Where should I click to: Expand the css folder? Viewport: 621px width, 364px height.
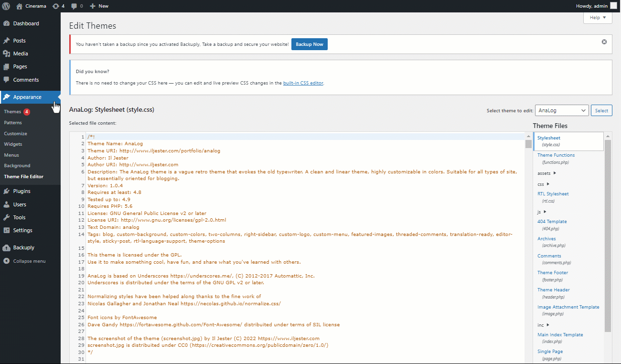[x=543, y=184]
